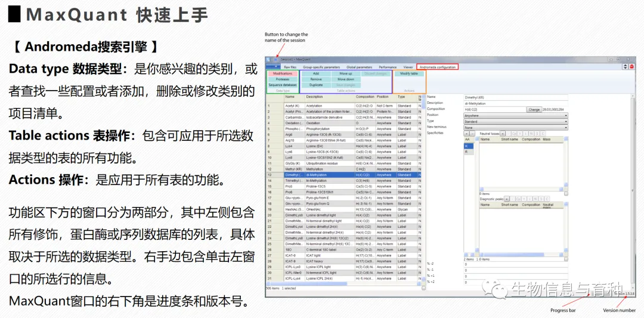Click the modifications table horizontal scrollbar
This screenshot has width=644, height=318.
(x=343, y=283)
